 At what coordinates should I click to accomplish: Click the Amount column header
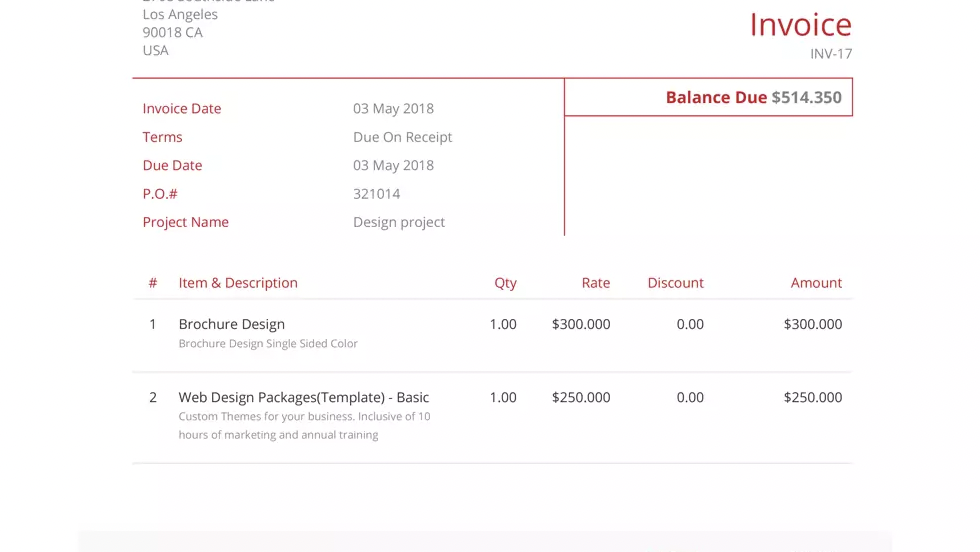[816, 283]
